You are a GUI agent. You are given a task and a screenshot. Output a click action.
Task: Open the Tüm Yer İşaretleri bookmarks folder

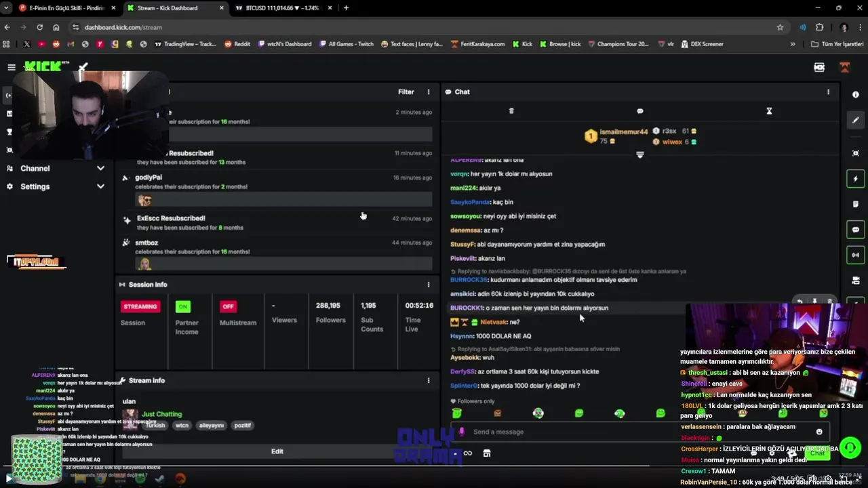click(837, 44)
